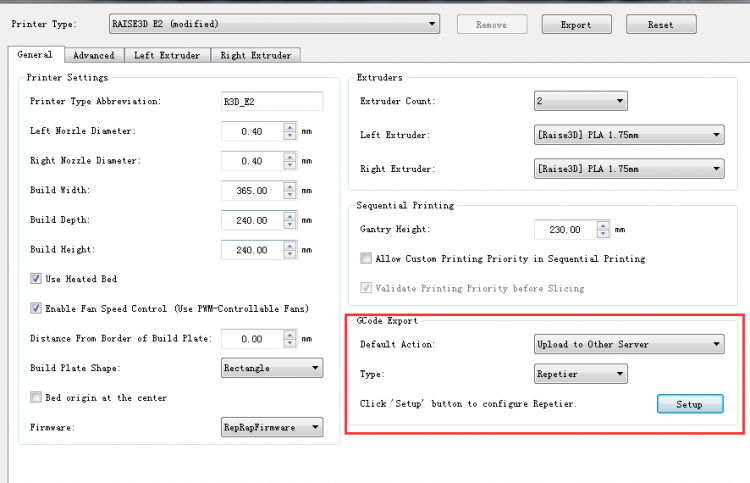Image resolution: width=750 pixels, height=483 pixels.
Task: Increase Gantry Height with up arrow
Action: (x=603, y=225)
